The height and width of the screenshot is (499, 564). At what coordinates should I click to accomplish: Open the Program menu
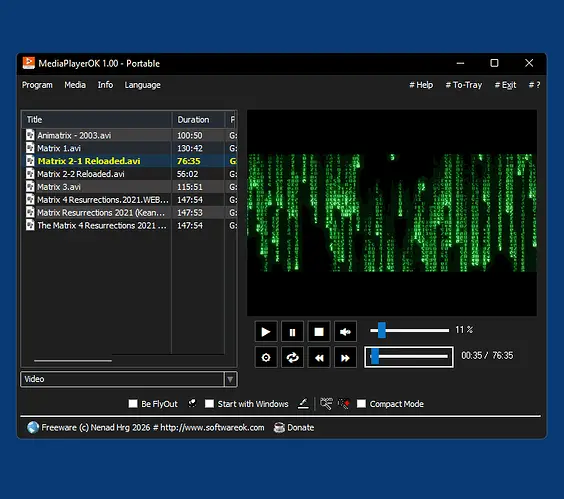point(37,85)
